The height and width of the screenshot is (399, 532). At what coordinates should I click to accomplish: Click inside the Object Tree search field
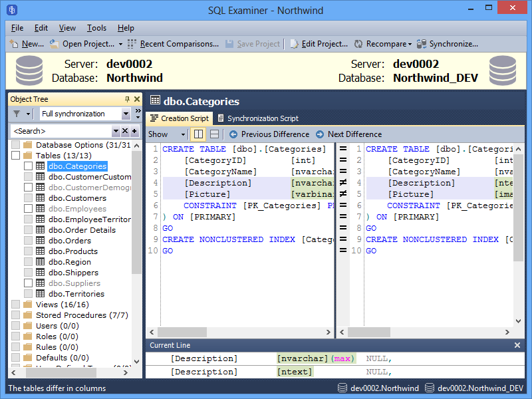61,131
